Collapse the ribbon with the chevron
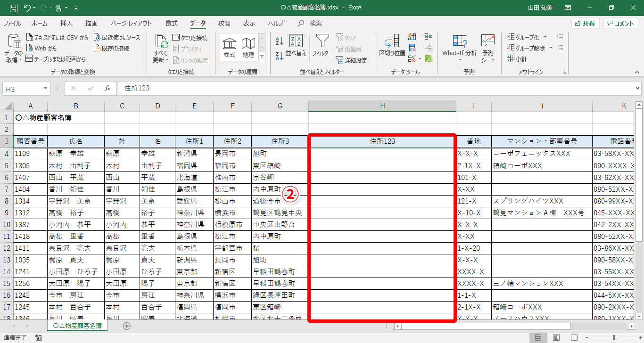644x343 pixels. [x=637, y=72]
